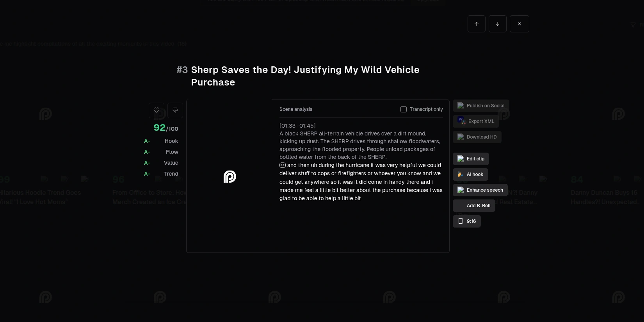This screenshot has width=644, height=322.
Task: Click the Scene analysis label
Action: (296, 109)
